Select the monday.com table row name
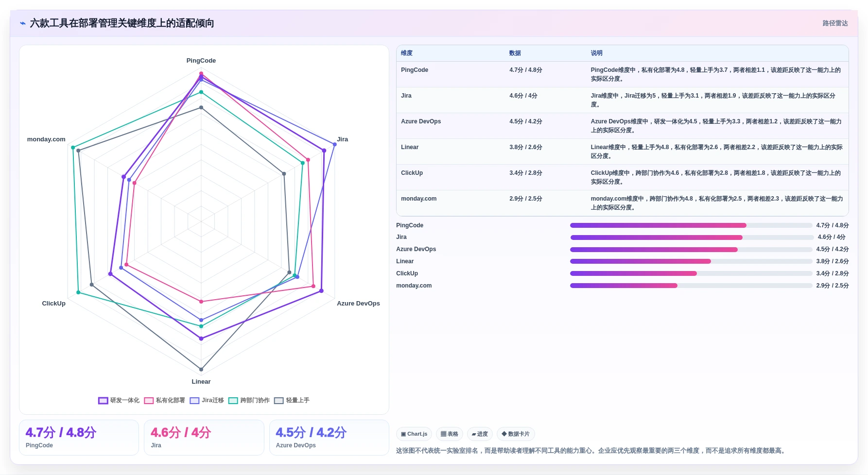Screen dimensions: 868x475 pos(419,199)
